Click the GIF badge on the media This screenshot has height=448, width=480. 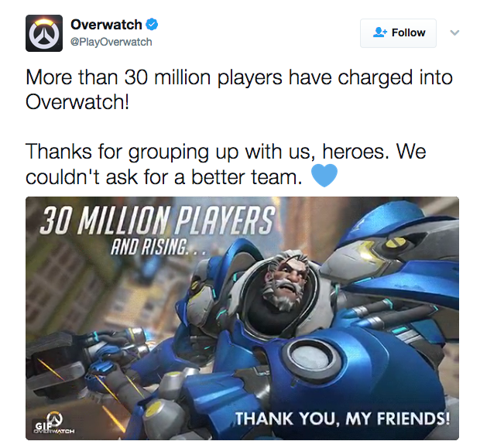(x=42, y=426)
